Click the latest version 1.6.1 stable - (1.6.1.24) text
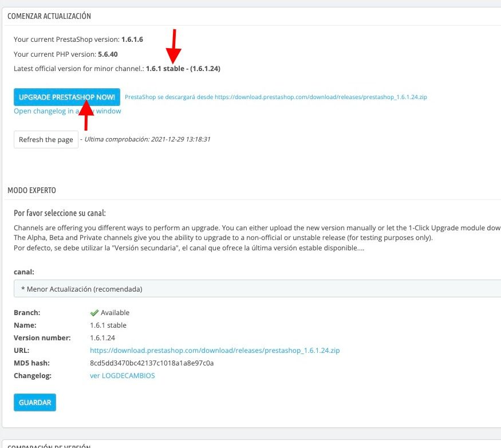Viewport: 501px width, 448px height. (183, 68)
